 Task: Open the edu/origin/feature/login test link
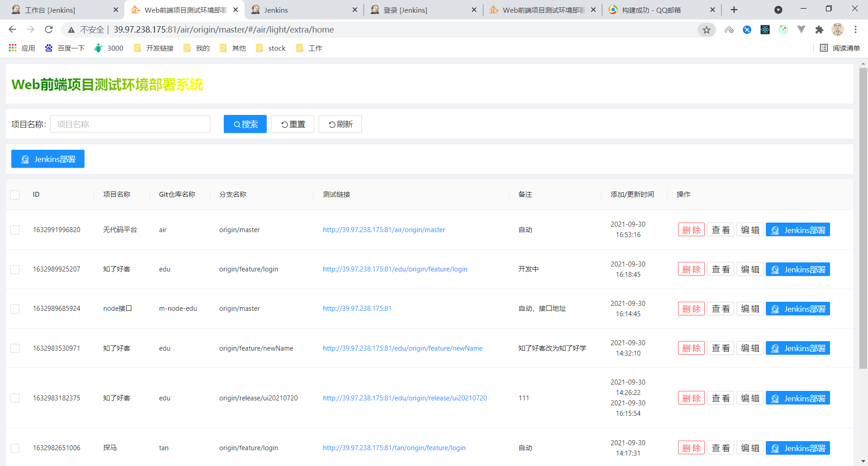point(395,269)
